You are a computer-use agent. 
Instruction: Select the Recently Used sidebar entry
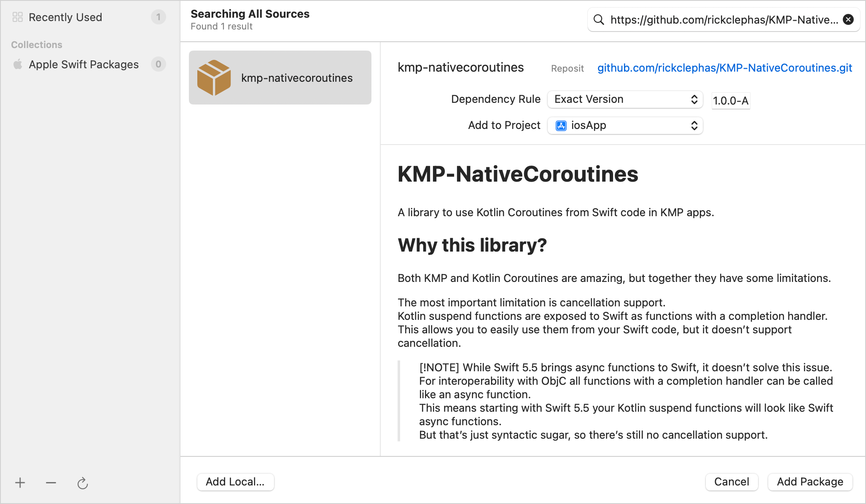click(65, 17)
